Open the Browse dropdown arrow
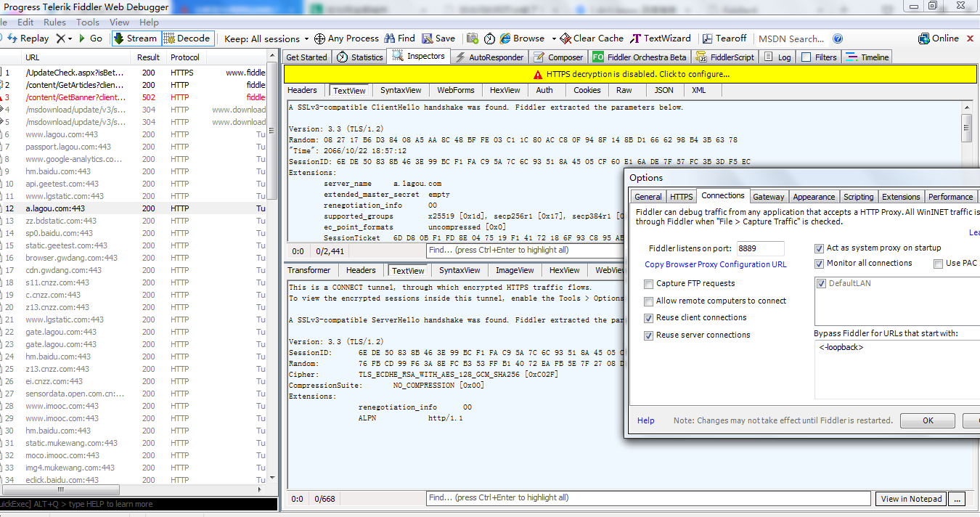Image resolution: width=980 pixels, height=517 pixels. coord(554,39)
